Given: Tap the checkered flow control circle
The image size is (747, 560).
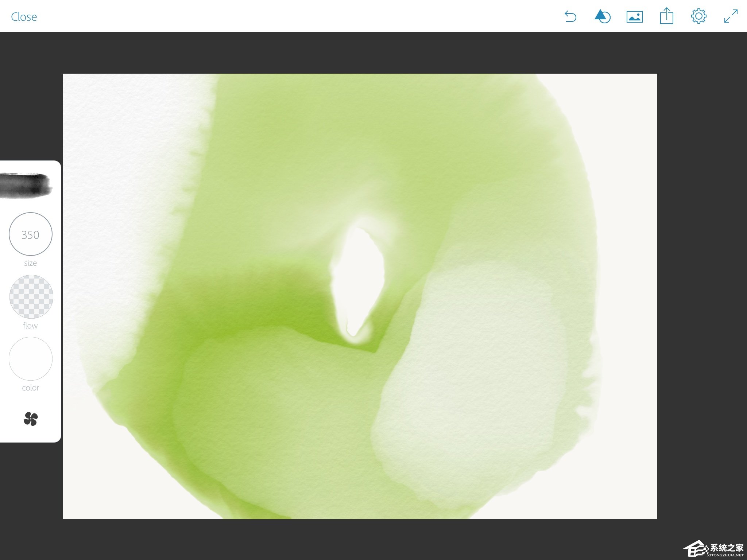Looking at the screenshot, I should 31,296.
